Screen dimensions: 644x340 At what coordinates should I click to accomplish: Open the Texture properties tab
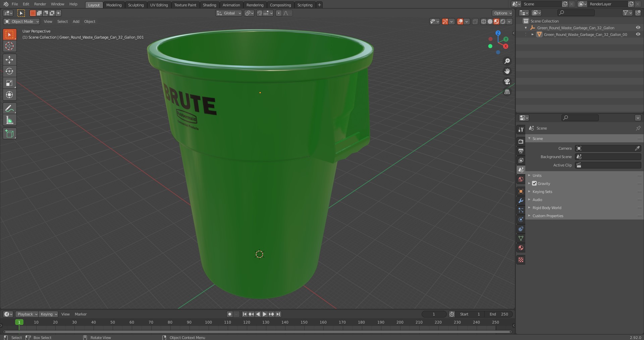pos(521,260)
